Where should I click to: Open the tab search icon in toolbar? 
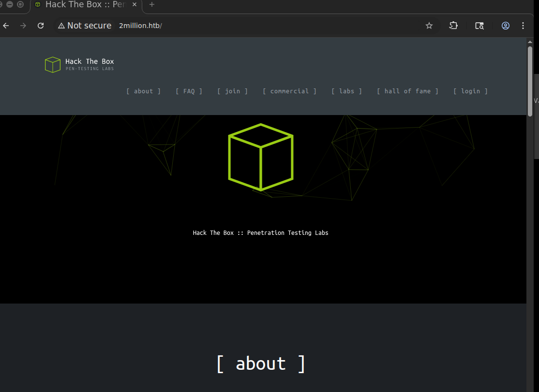479,26
